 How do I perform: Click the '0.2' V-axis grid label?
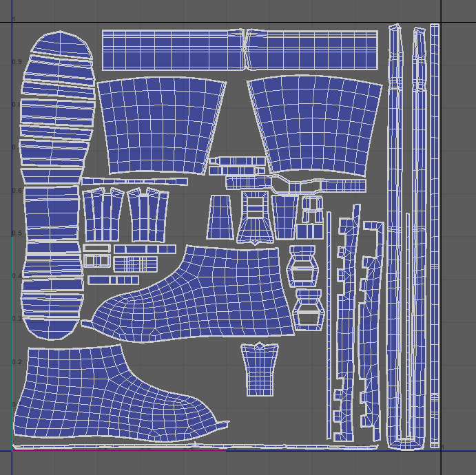17,362
